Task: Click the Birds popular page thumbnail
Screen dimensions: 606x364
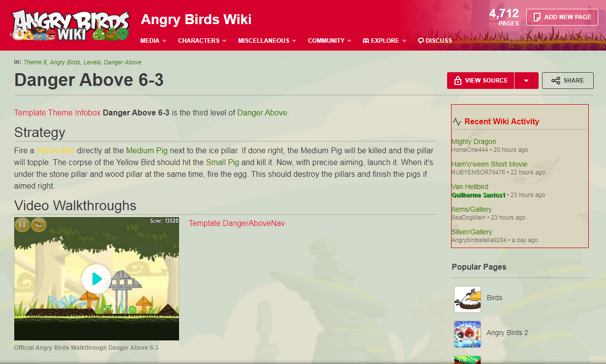Action: 467,299
